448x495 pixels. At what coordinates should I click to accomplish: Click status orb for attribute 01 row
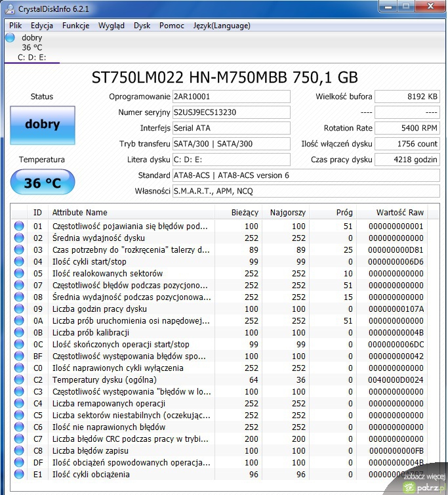19,226
